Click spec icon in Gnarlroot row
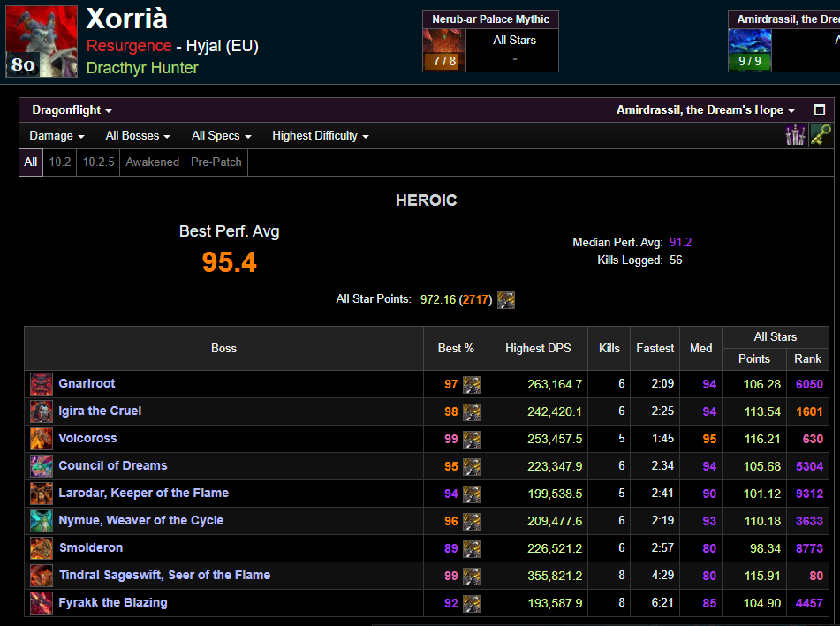This screenshot has height=626, width=840. (x=472, y=384)
